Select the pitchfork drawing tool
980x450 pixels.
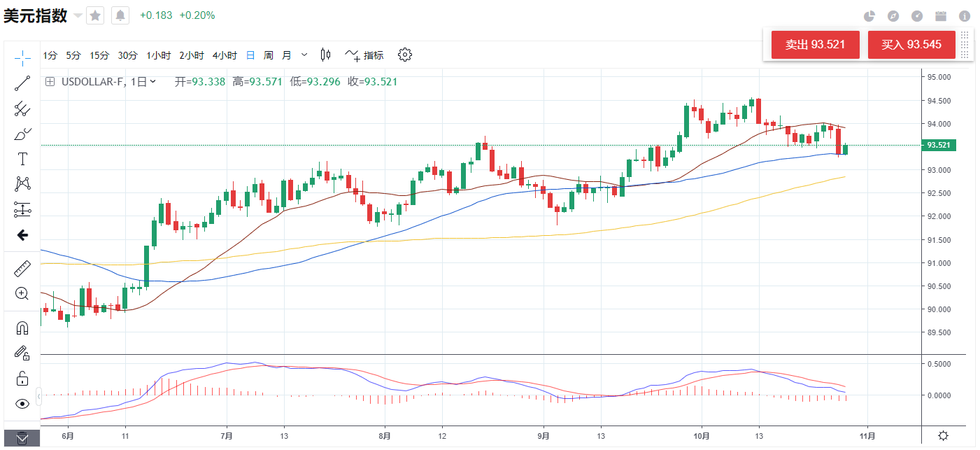point(22,108)
